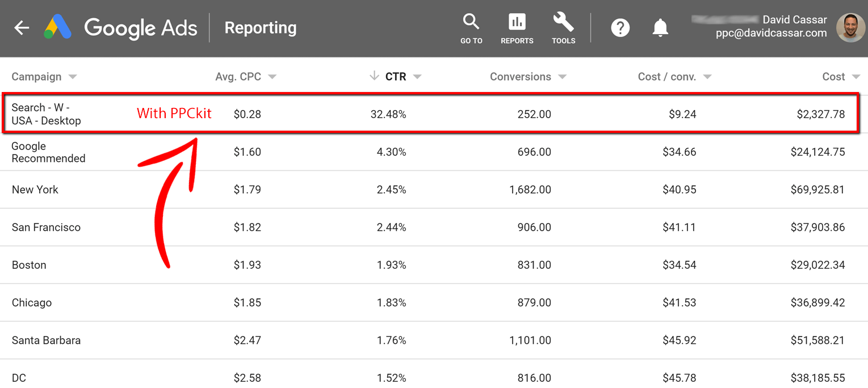868x388 pixels.
Task: Sort by the Conversions column header
Action: pyautogui.click(x=521, y=77)
